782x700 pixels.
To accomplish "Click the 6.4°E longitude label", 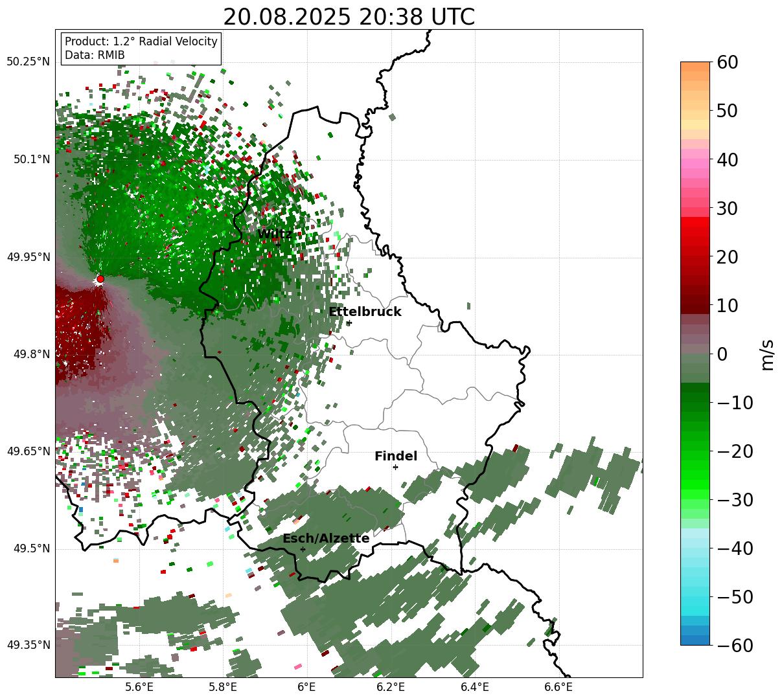I will [x=475, y=687].
